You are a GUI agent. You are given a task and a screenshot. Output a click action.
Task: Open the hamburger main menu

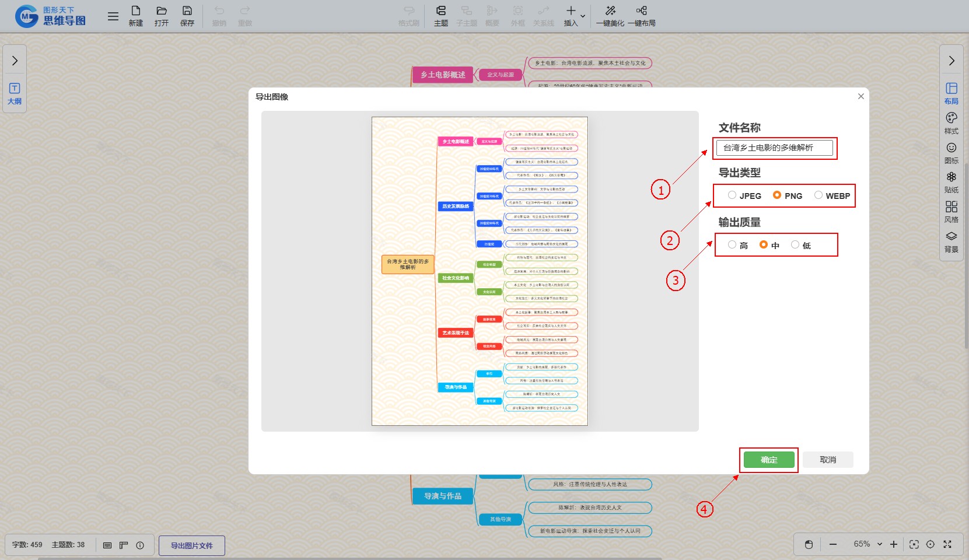pos(113,16)
